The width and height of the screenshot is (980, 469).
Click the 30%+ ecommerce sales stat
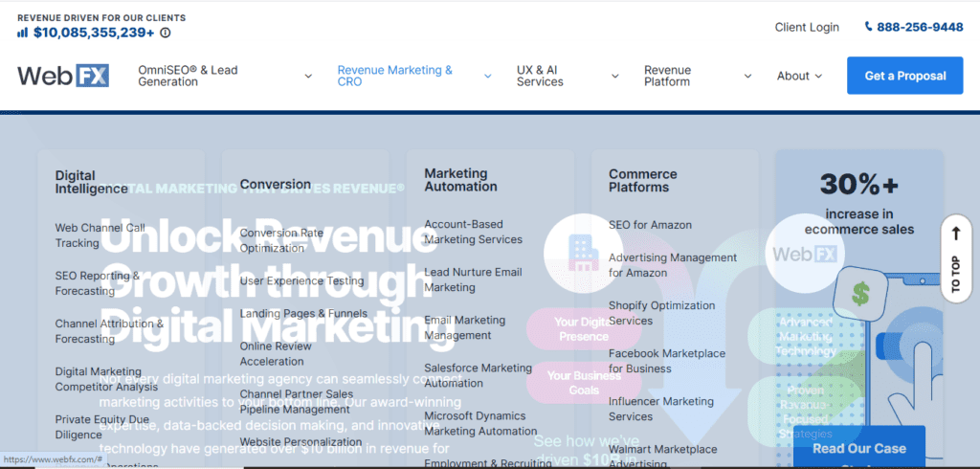pos(859,204)
